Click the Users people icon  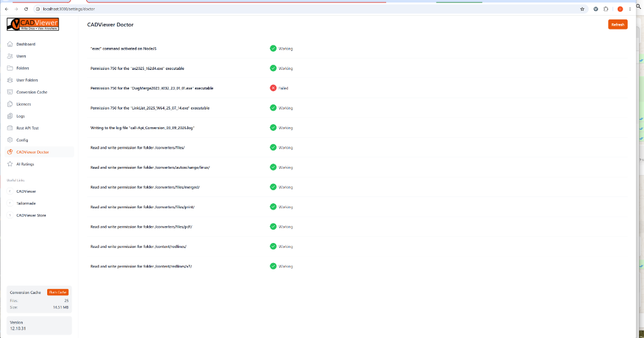(10, 56)
